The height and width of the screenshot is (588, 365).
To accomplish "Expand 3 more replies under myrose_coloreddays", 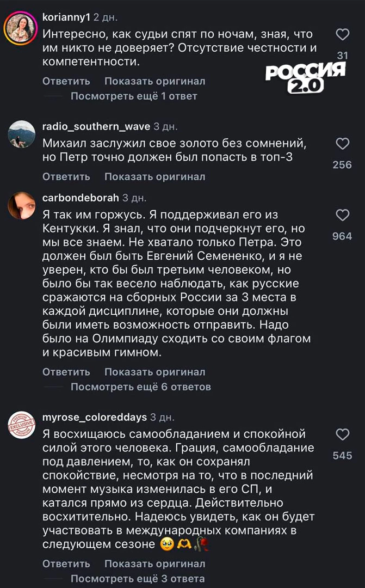I will tap(137, 578).
